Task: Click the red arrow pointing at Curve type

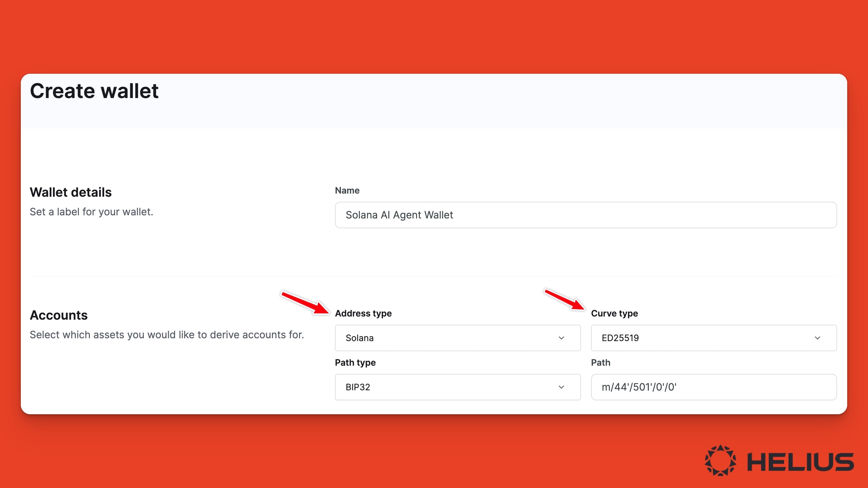Action: coord(564,299)
